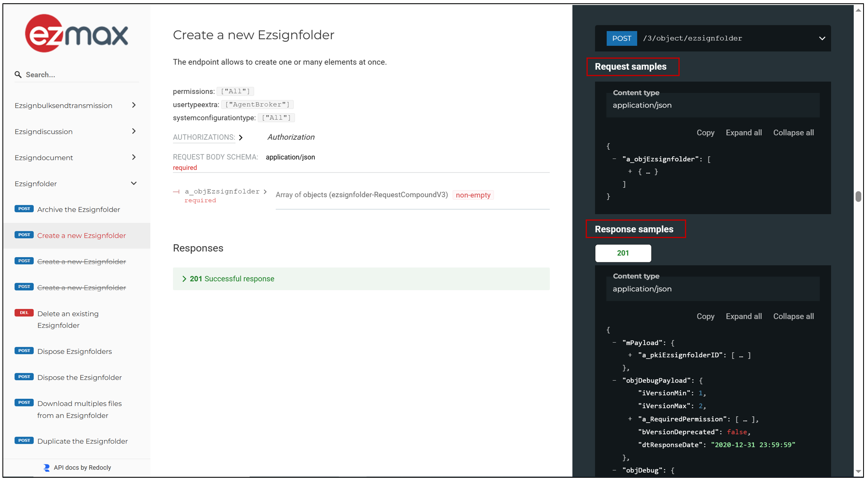Collapse the "objDebugPayload" JSON node

(614, 380)
